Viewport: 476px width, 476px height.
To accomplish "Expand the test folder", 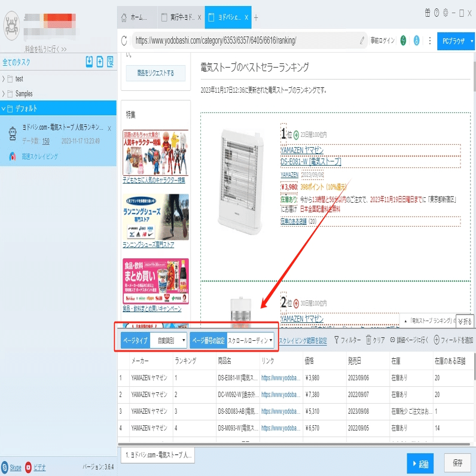I will (x=4, y=78).
